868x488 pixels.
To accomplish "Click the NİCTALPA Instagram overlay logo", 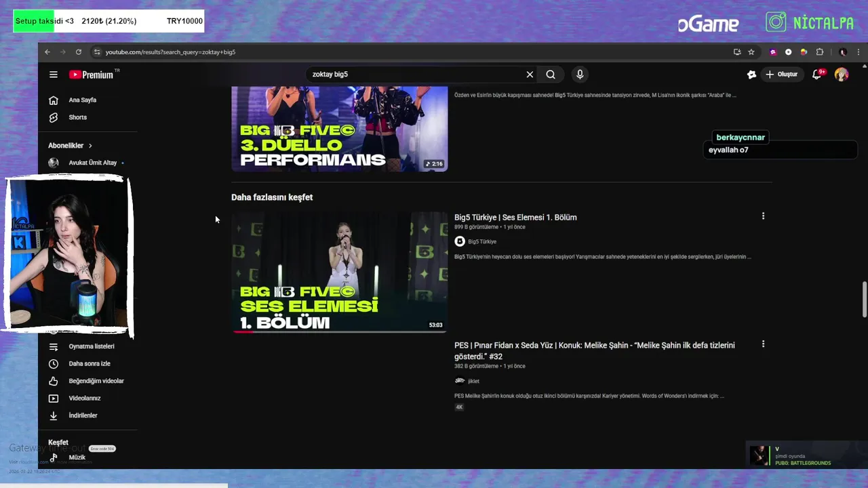I will click(x=810, y=22).
